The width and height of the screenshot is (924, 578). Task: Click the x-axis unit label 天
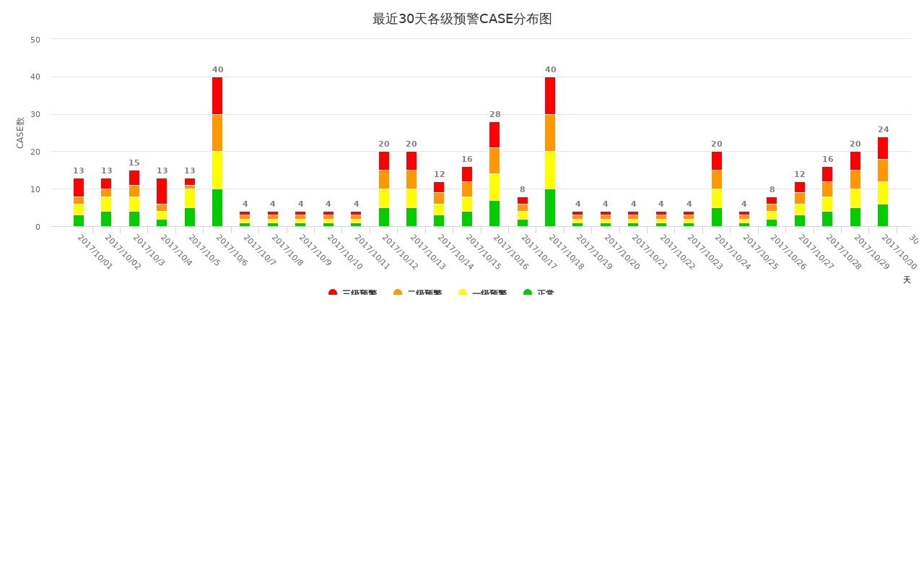(x=907, y=280)
